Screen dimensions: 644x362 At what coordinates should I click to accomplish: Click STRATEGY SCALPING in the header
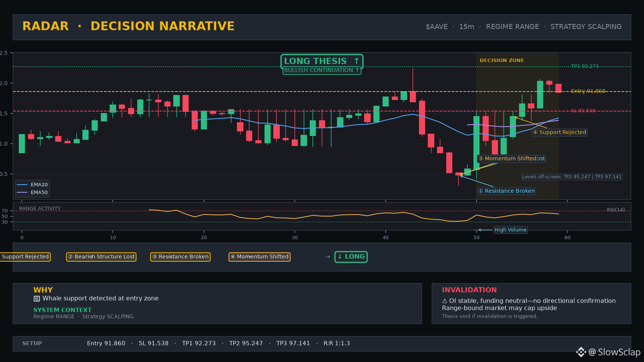(586, 27)
